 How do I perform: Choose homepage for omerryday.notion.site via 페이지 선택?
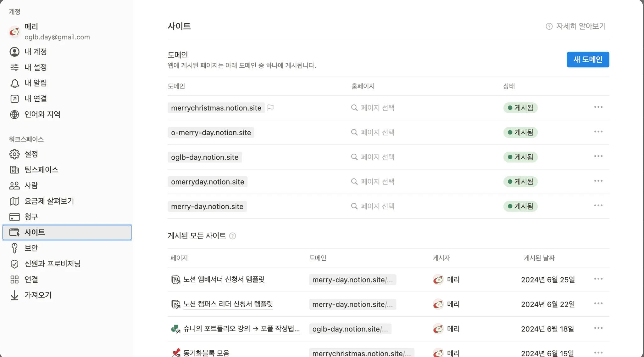pyautogui.click(x=373, y=182)
